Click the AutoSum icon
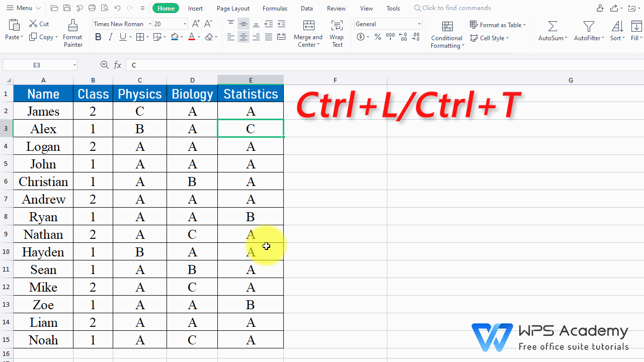This screenshot has width=644, height=362. tap(551, 27)
